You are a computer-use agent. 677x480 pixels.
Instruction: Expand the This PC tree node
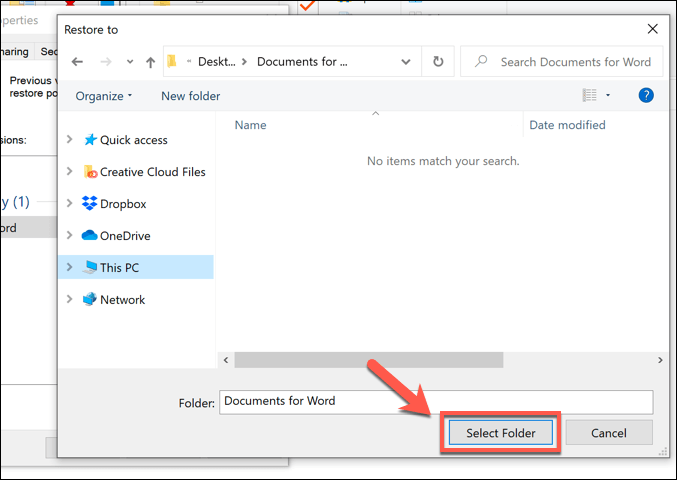(69, 267)
